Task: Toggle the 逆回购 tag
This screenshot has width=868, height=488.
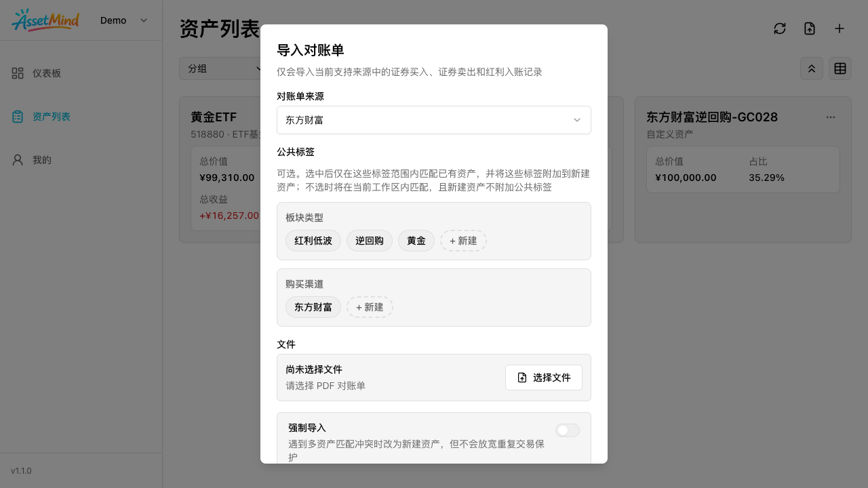Action: [370, 241]
